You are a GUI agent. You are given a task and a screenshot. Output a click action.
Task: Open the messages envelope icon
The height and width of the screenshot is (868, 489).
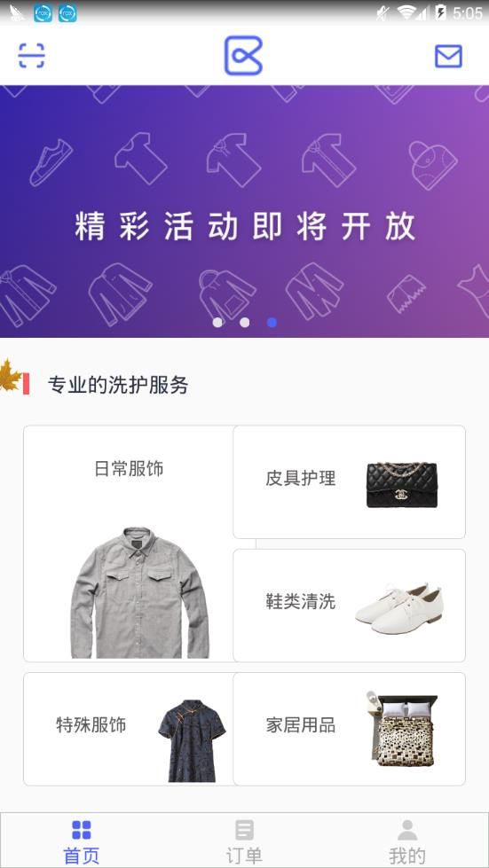[x=448, y=56]
